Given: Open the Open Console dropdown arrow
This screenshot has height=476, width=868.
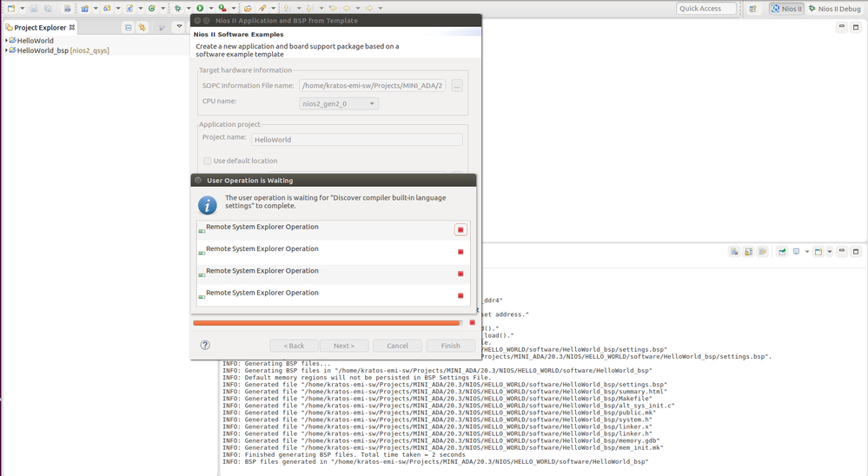Looking at the screenshot, I should point(829,252).
